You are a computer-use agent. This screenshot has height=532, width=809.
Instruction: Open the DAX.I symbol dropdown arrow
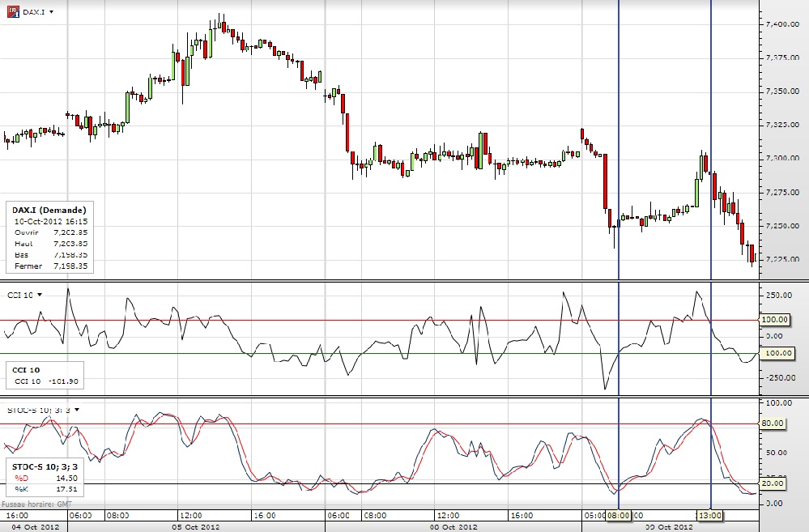[51, 13]
